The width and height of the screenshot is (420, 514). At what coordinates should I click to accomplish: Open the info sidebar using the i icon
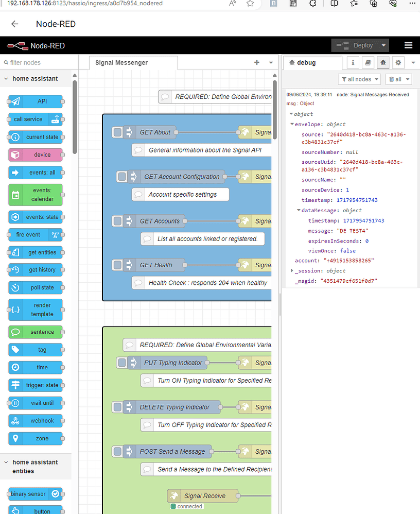353,62
